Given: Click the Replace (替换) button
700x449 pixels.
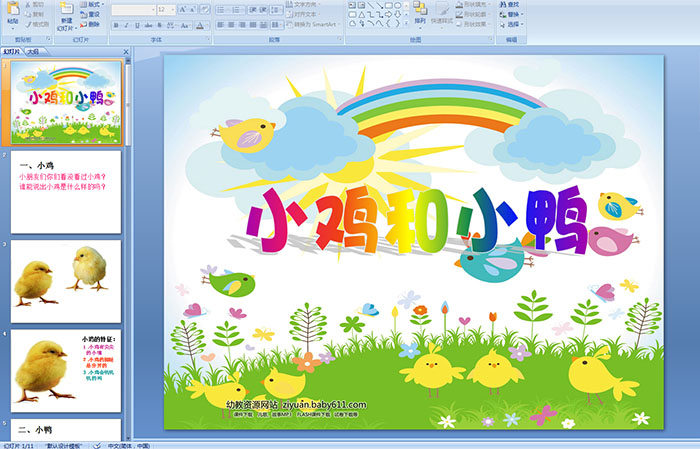Looking at the screenshot, I should pos(512,14).
